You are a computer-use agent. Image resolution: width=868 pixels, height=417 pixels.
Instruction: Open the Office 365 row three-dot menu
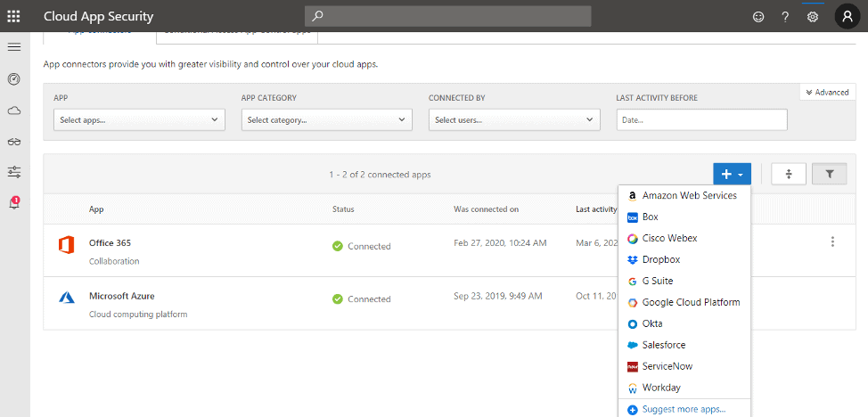[832, 241]
